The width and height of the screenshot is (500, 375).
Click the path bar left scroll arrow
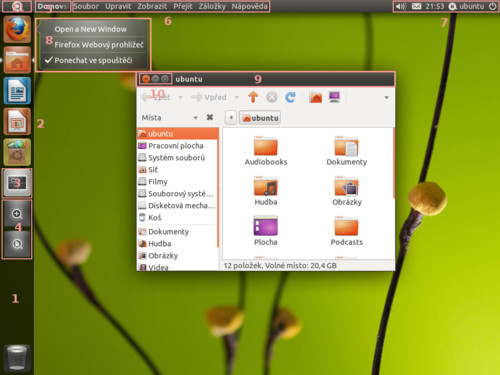[x=231, y=118]
